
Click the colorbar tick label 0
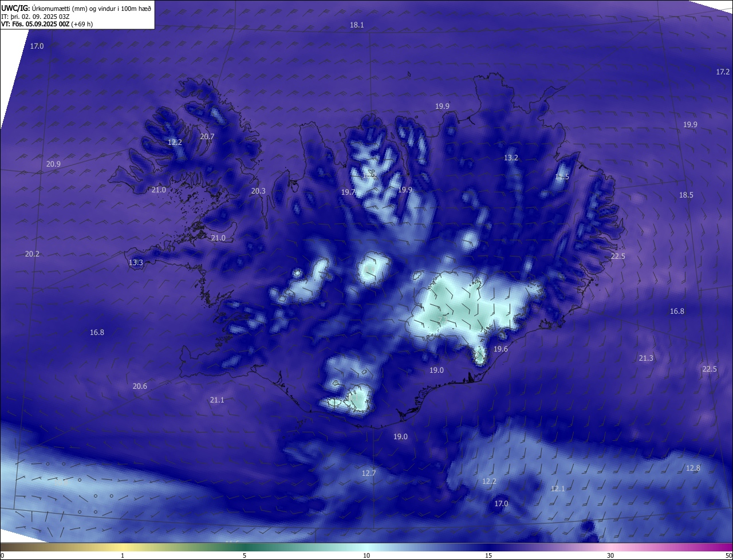click(2, 555)
